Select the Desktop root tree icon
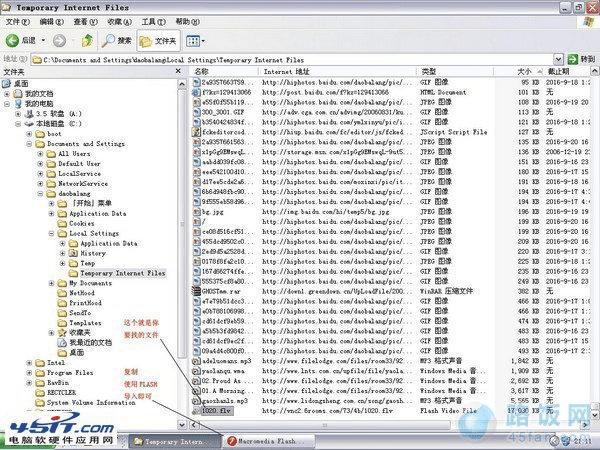Screen dimensions: 600x450 [x=7, y=83]
